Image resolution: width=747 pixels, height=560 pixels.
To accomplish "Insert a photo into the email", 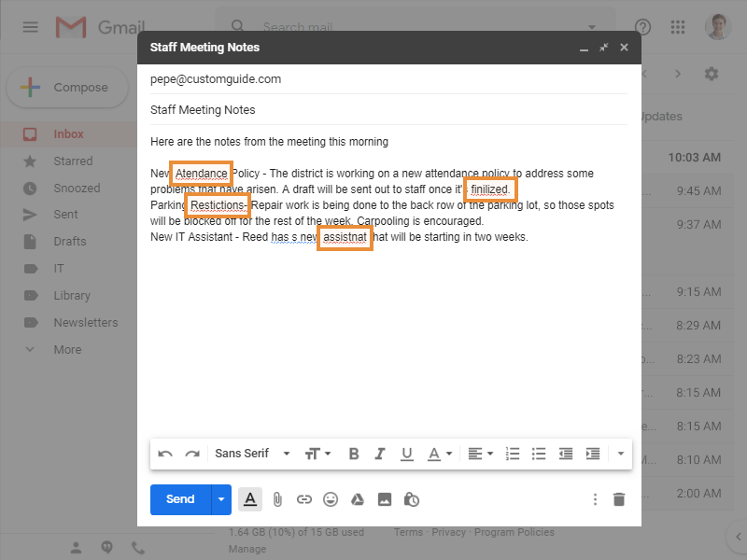I will pos(384,499).
